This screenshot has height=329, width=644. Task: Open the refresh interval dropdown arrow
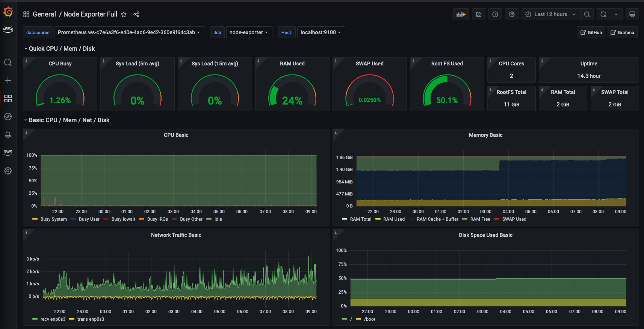coord(616,14)
